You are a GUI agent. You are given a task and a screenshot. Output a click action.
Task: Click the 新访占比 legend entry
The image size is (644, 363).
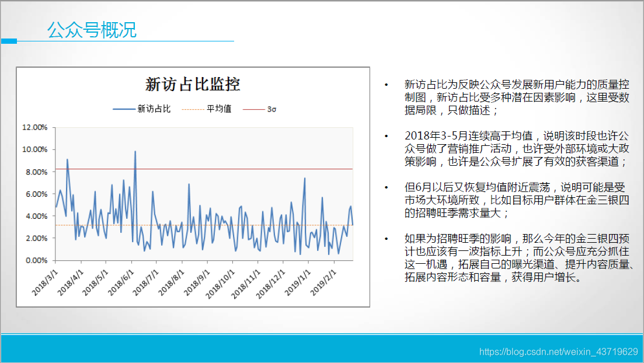(x=142, y=109)
